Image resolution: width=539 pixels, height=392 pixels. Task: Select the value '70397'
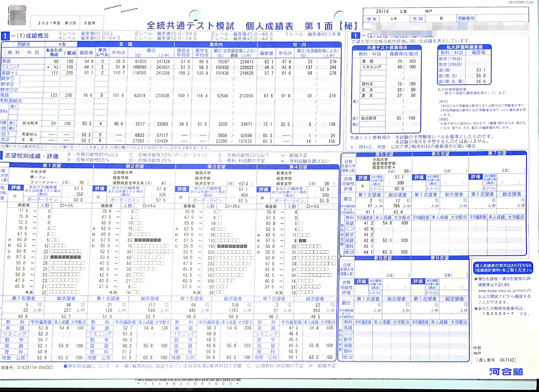[x=223, y=62]
